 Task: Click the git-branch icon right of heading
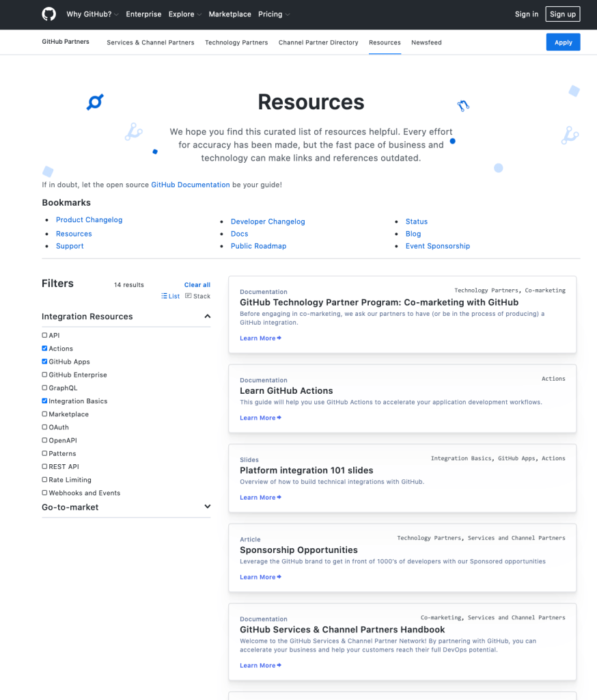pos(463,105)
